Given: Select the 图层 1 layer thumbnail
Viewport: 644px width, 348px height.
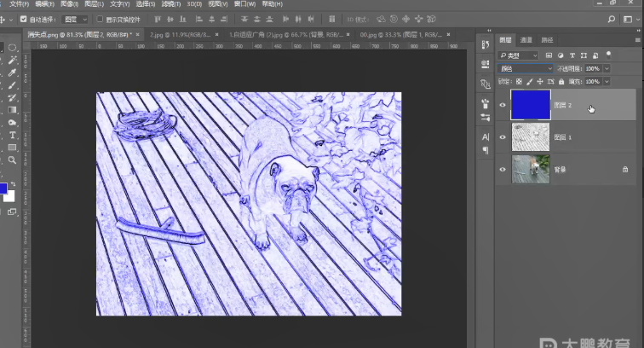Looking at the screenshot, I should [531, 136].
